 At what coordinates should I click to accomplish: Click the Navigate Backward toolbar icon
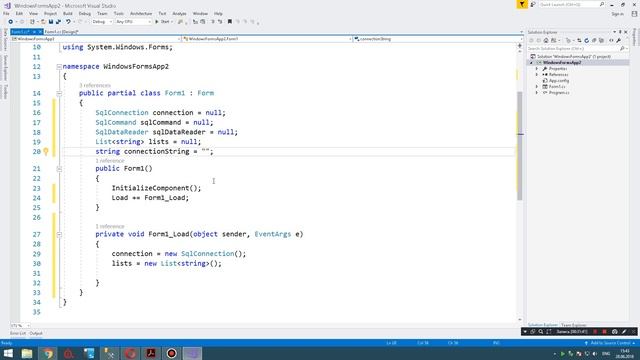pyautogui.click(x=10, y=22)
